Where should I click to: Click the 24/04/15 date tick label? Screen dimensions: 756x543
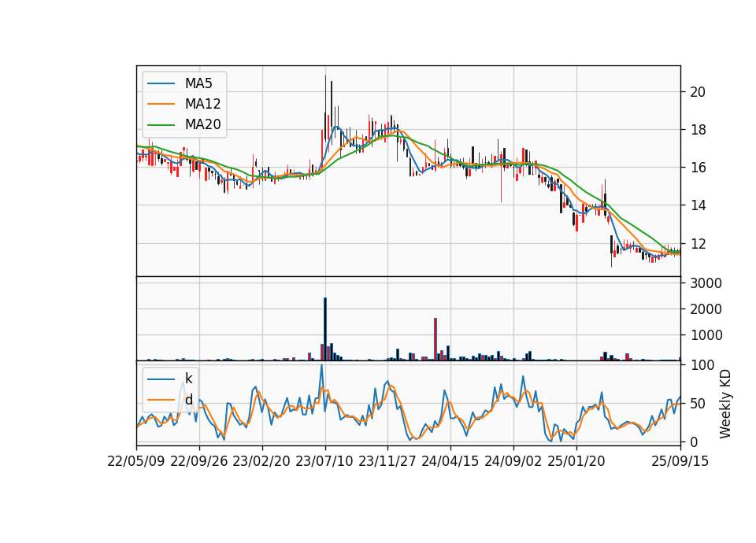pyautogui.click(x=450, y=461)
